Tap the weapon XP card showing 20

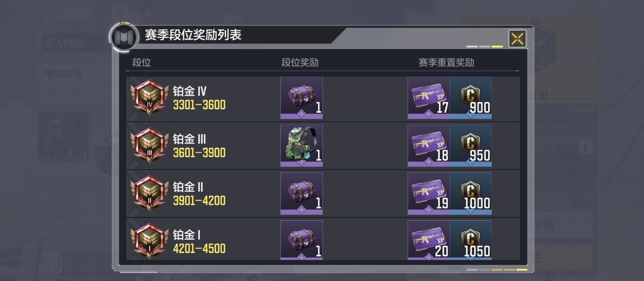(x=429, y=240)
